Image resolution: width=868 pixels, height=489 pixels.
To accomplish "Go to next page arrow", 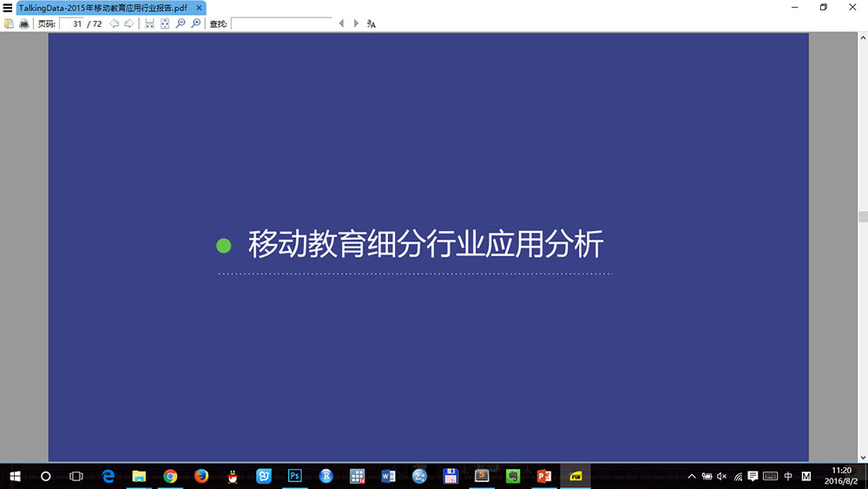I will [x=129, y=23].
